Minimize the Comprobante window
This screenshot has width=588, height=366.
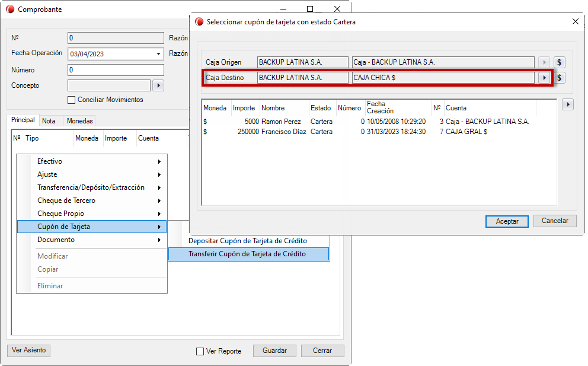point(283,9)
